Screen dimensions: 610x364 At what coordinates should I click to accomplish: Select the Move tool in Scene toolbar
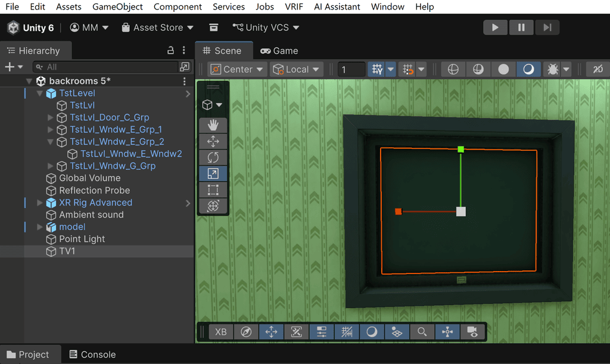pyautogui.click(x=213, y=141)
